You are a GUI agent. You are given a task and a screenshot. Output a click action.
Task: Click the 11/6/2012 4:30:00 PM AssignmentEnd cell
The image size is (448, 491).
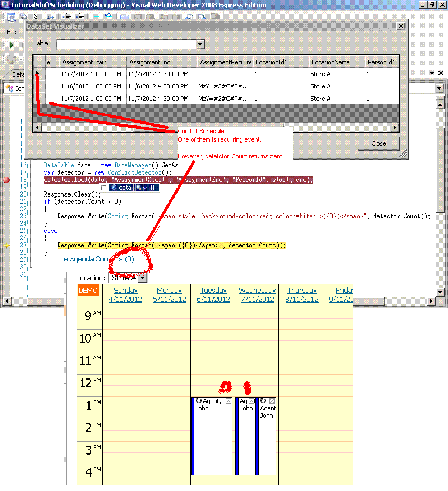point(161,86)
